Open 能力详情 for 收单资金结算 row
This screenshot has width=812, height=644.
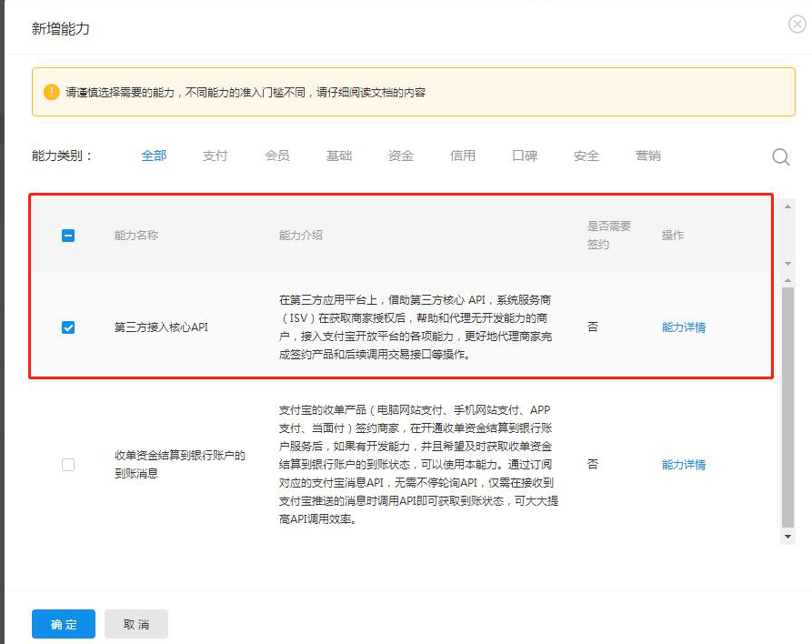tap(684, 465)
